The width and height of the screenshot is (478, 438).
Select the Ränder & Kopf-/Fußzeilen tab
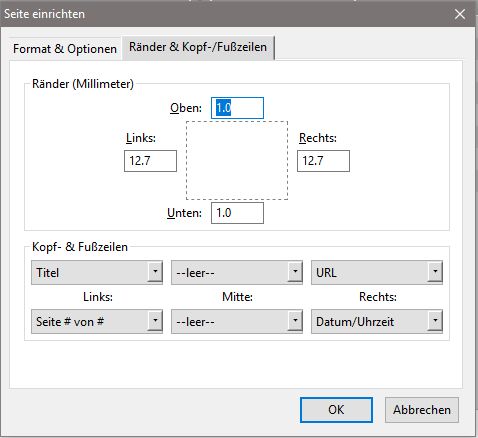pyautogui.click(x=198, y=47)
